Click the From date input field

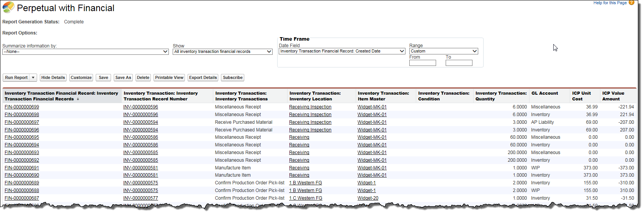[x=422, y=63]
